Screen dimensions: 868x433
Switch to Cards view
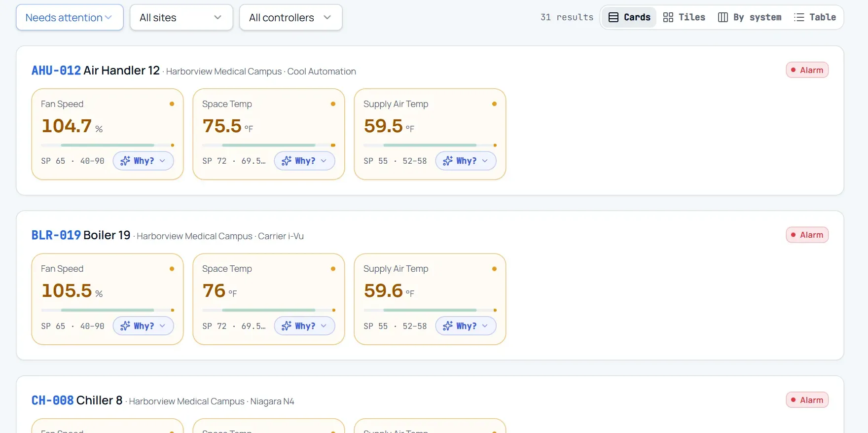pyautogui.click(x=629, y=17)
